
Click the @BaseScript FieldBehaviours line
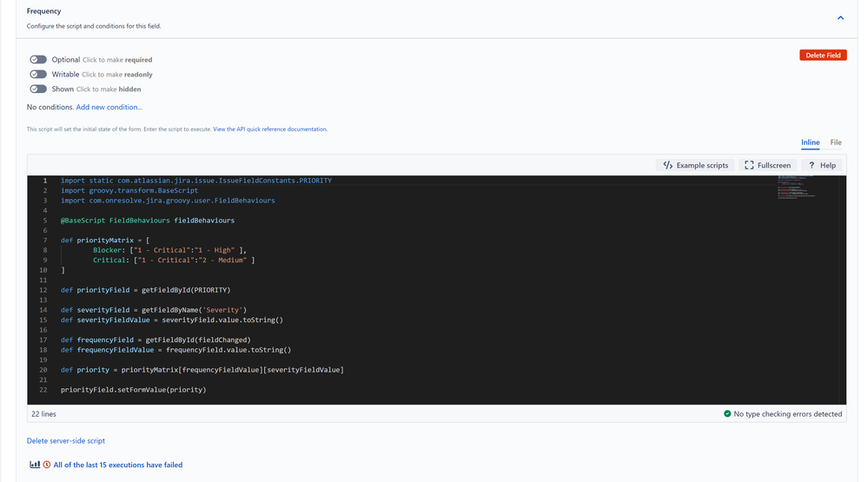tap(147, 221)
